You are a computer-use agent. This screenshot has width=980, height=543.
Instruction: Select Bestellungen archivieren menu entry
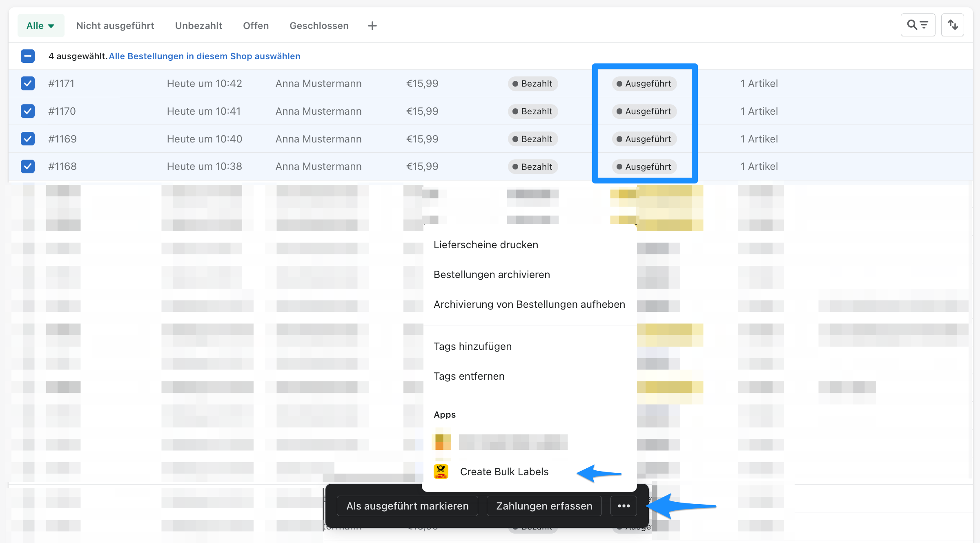(x=492, y=274)
